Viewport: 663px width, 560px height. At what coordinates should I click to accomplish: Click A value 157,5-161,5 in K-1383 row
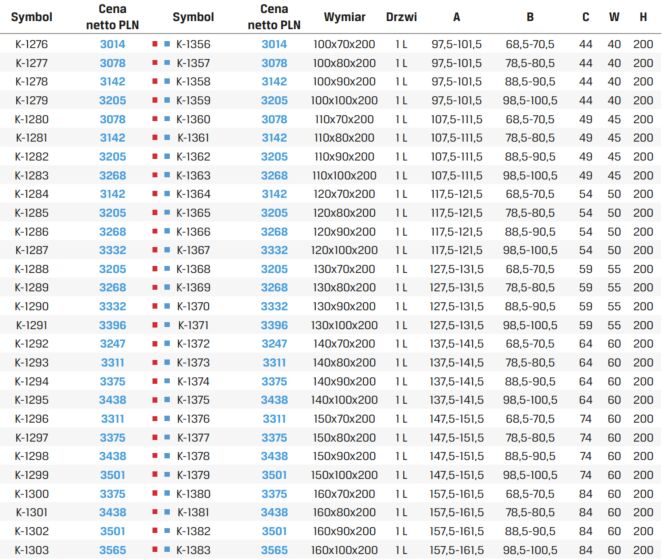pos(456,550)
